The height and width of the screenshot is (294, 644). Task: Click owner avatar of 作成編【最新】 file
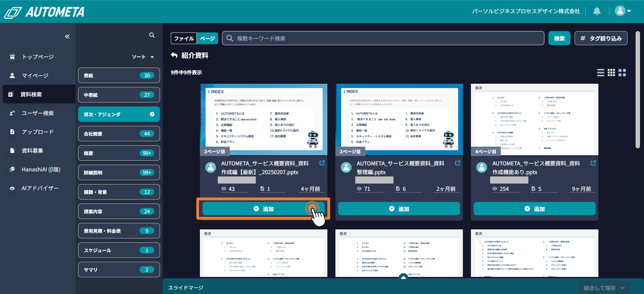click(x=210, y=167)
